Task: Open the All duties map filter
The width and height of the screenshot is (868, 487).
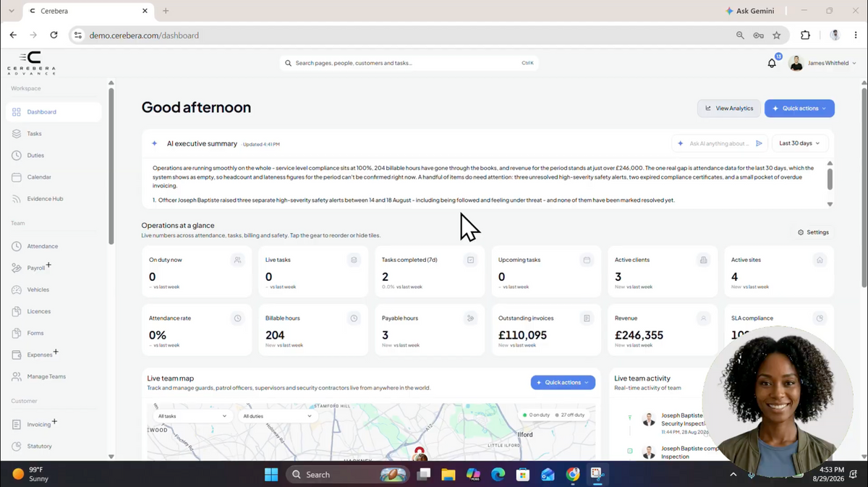Action: (278, 416)
